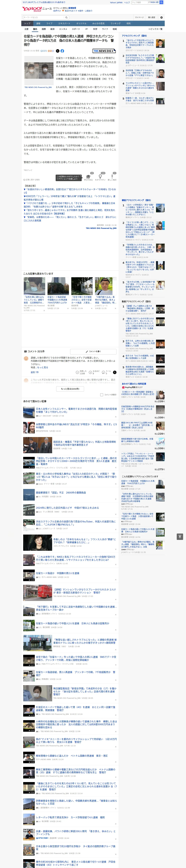This screenshot has width=186, height=868.
Task: Click the ログイン link
Action: tap(57, 11)
